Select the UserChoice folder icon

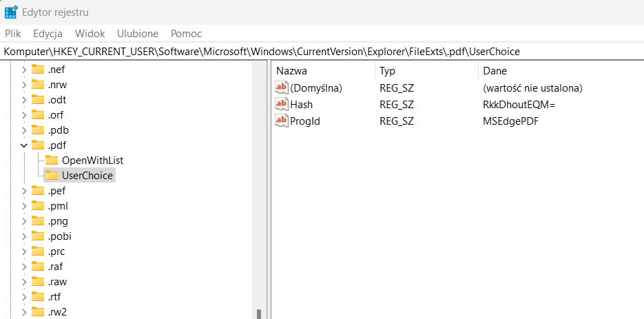click(52, 176)
